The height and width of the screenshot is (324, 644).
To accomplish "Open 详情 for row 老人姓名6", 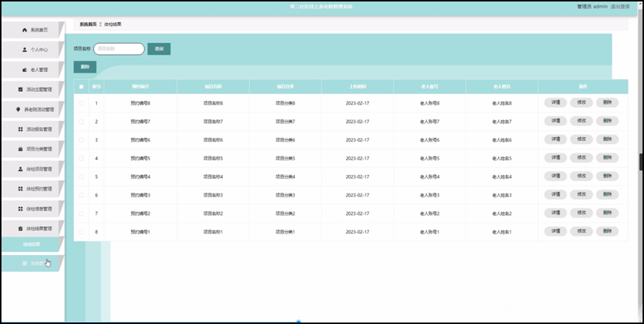I will (556, 139).
